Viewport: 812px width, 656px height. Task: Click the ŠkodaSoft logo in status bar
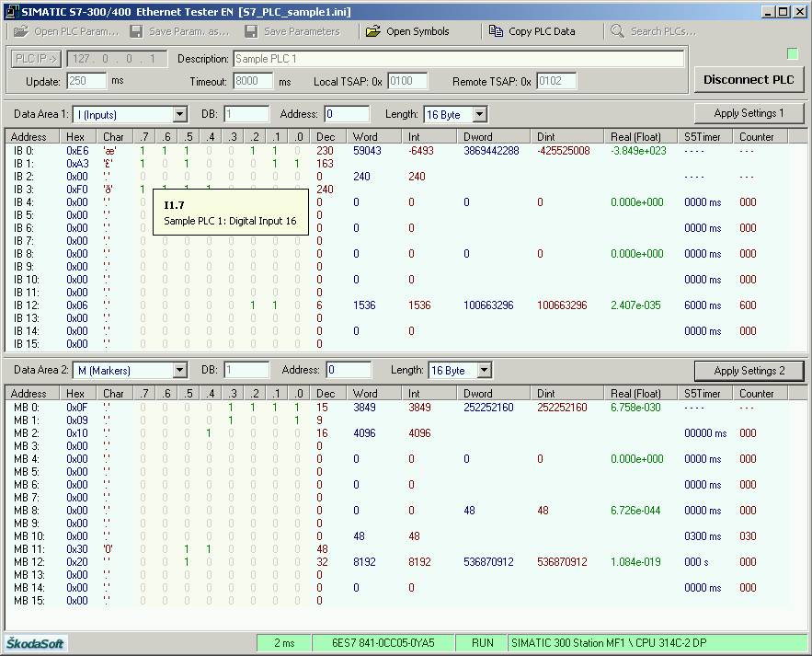[35, 643]
